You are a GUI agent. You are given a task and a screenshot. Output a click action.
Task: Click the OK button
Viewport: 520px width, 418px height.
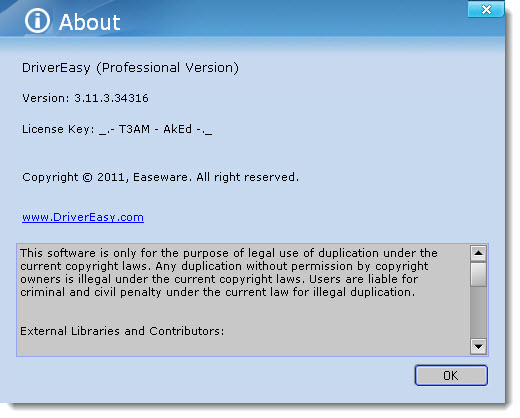[451, 375]
